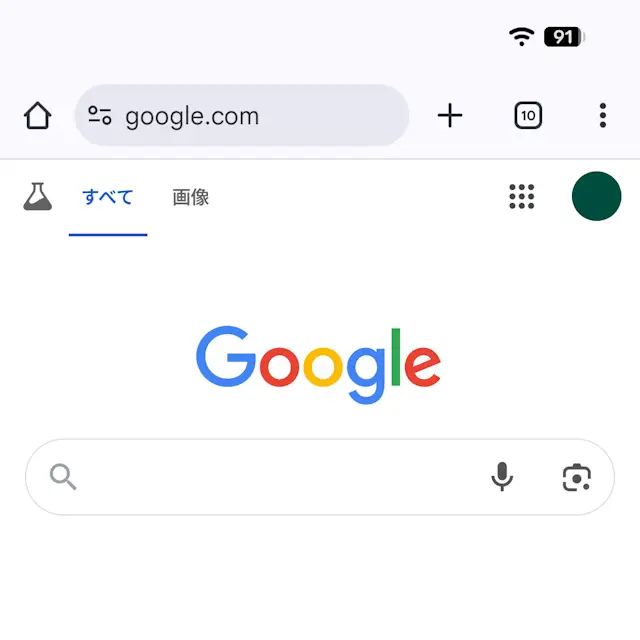
Task: Tap the google.com URL text
Action: (192, 116)
